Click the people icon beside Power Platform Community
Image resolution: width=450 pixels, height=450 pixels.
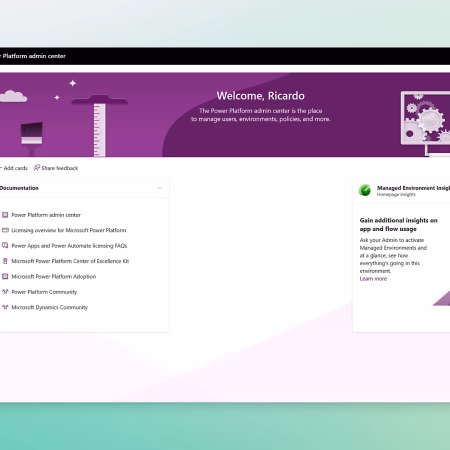(x=5, y=292)
